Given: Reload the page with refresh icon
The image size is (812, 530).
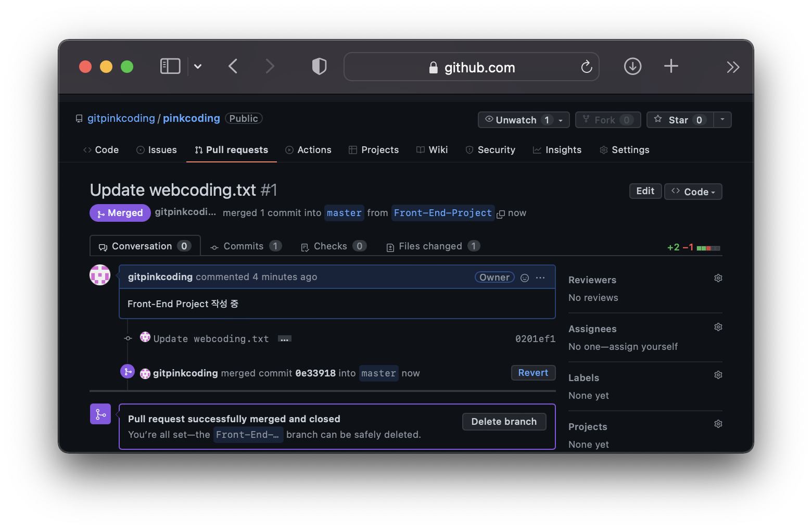Looking at the screenshot, I should (587, 67).
